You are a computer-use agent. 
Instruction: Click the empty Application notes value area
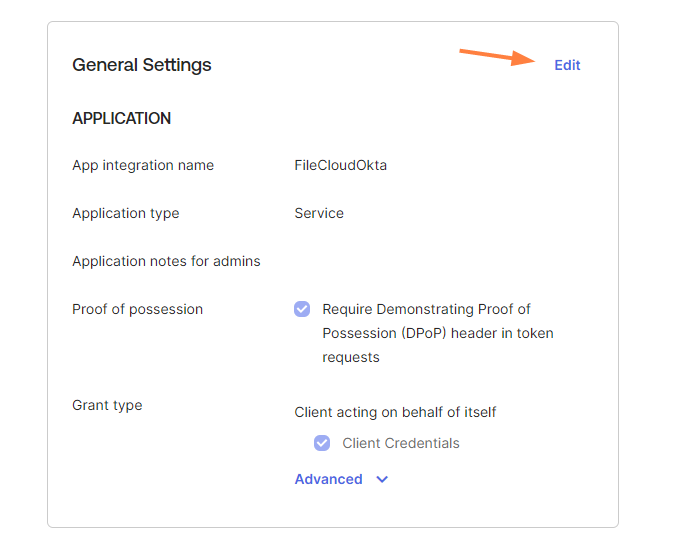click(440, 261)
